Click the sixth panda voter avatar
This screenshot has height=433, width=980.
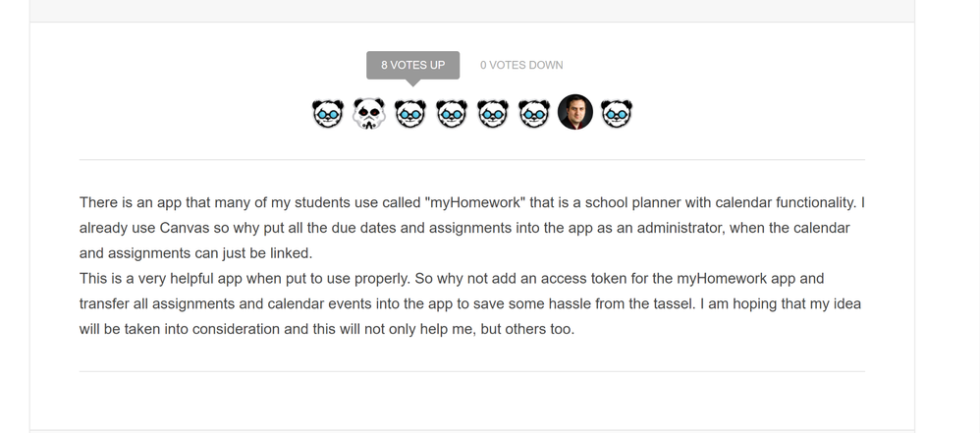coord(534,113)
